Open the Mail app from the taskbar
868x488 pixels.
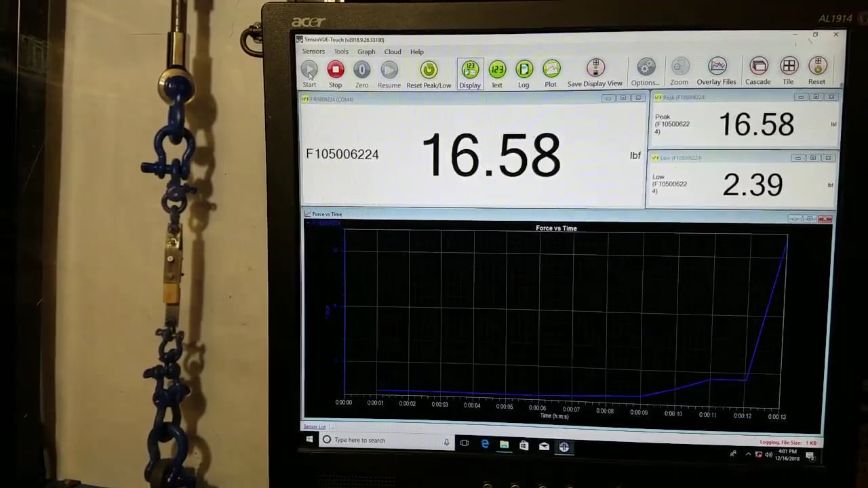[544, 446]
